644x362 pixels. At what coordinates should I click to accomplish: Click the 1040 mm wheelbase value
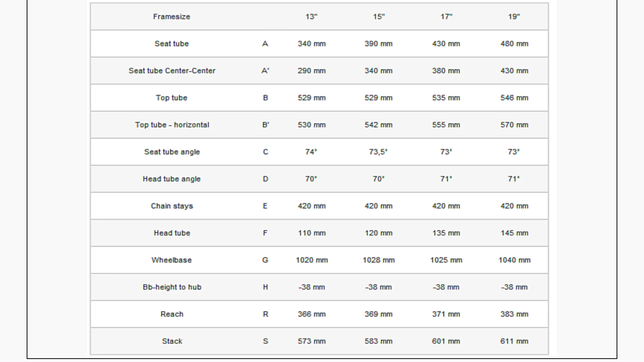[x=514, y=260]
